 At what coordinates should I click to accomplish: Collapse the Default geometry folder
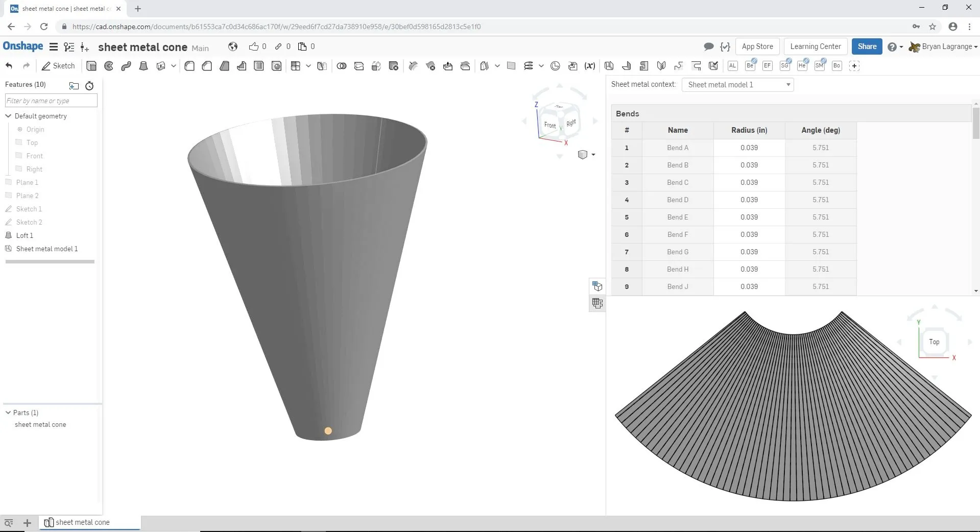[8, 116]
